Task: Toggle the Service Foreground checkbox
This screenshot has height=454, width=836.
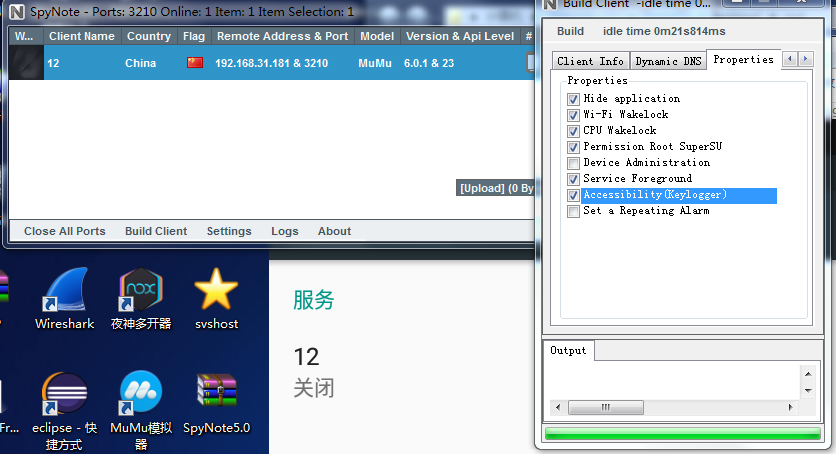Action: click(573, 179)
